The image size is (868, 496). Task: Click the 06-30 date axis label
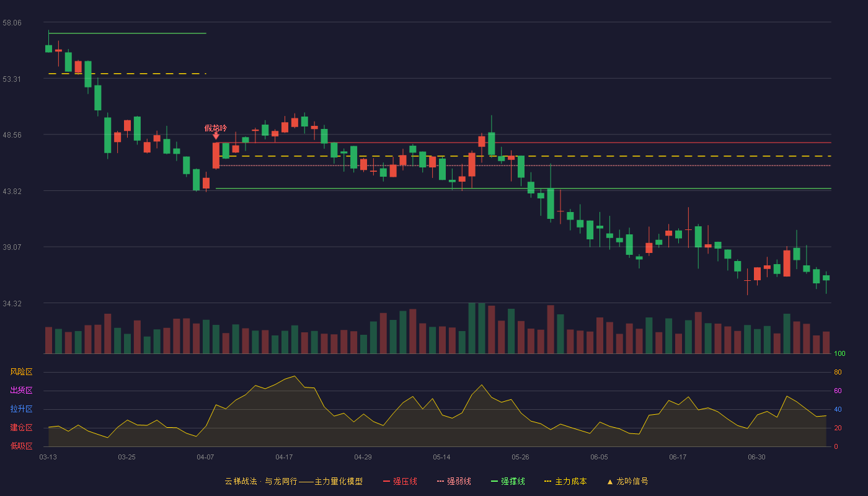click(756, 457)
